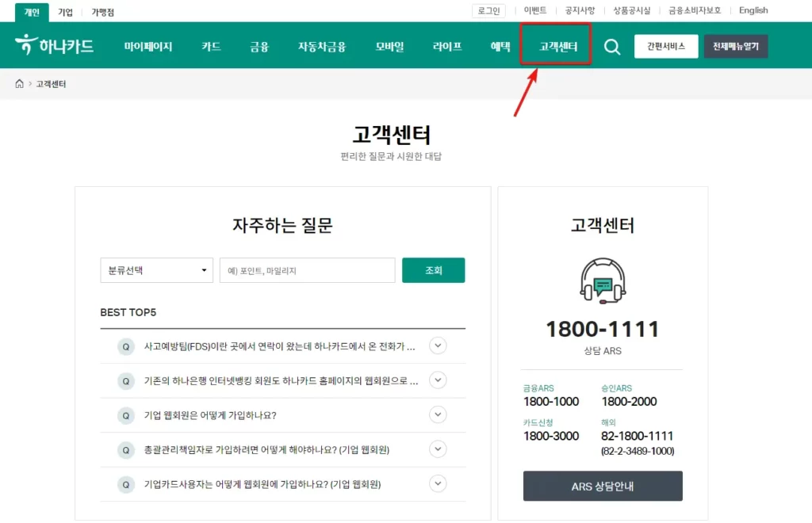Click the 금융ARS number 1800-1000
Image resolution: width=812 pixels, height=523 pixels.
(551, 402)
